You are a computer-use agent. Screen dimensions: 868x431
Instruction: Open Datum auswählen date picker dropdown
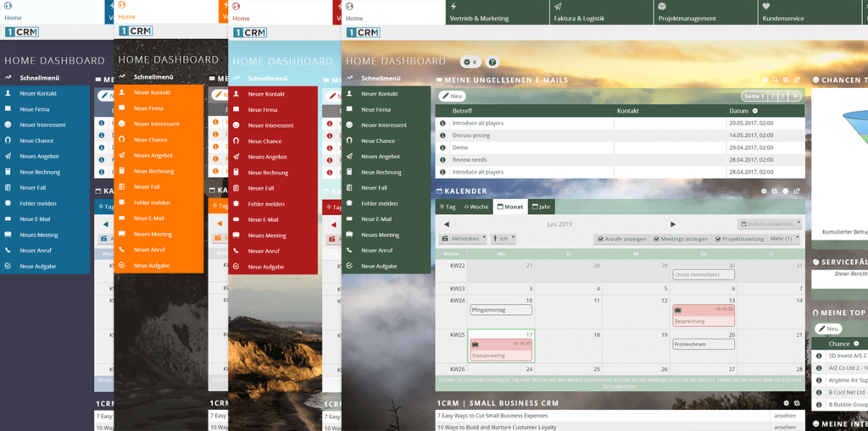pyautogui.click(x=770, y=224)
